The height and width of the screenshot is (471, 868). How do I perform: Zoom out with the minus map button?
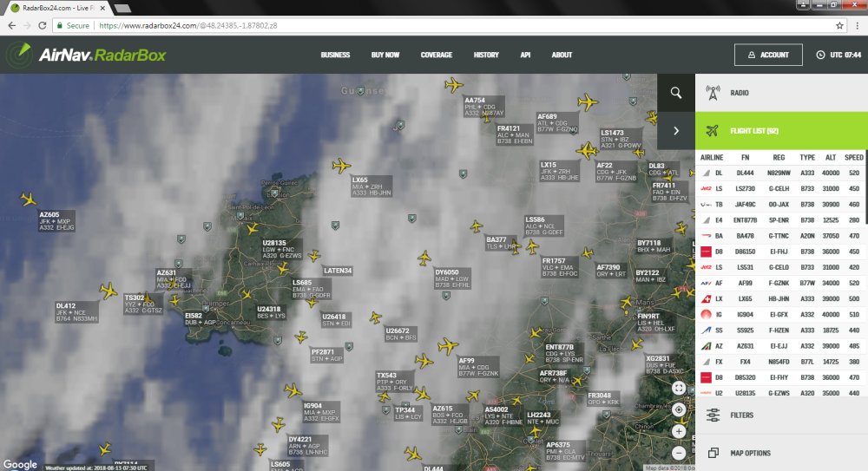679,453
